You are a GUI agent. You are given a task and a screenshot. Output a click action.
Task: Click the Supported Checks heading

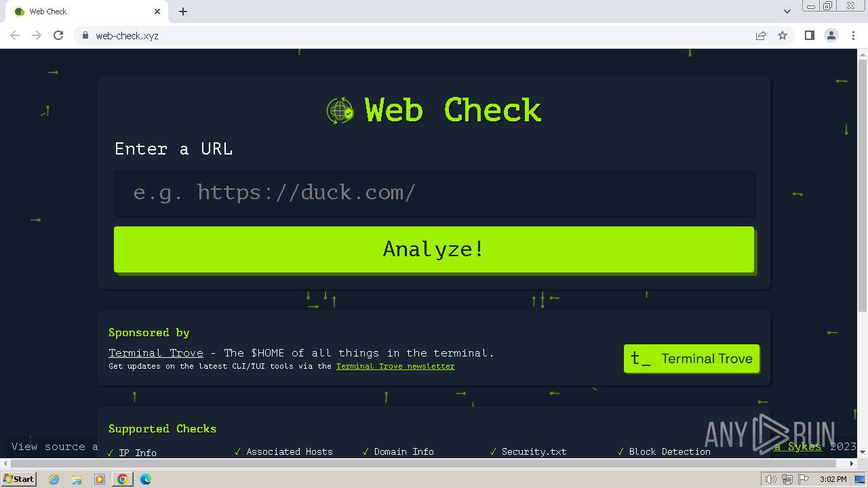162,429
